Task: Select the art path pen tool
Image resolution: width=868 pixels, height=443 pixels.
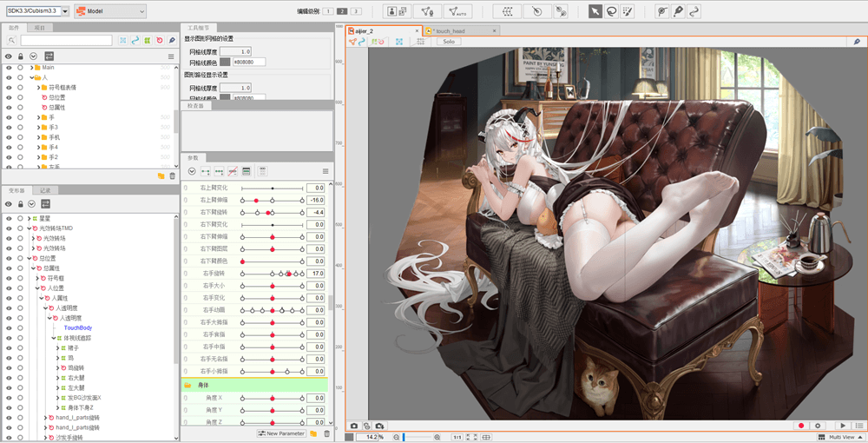Action: point(678,11)
